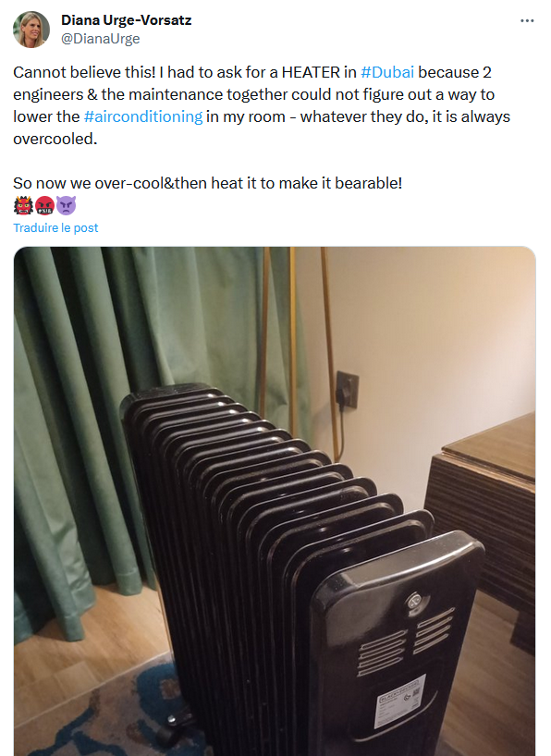This screenshot has width=551, height=756.
Task: Click the Diana Urge-Vorsatz display name
Action: (x=127, y=20)
